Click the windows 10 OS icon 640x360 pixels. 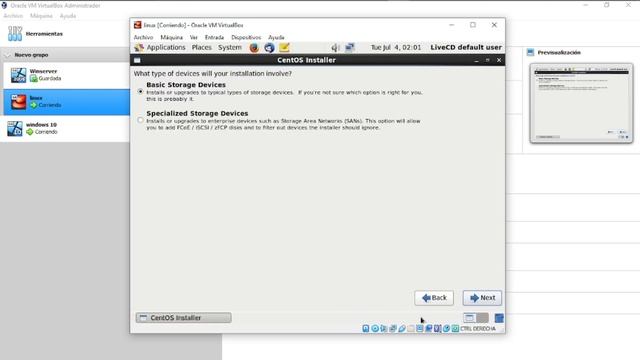(x=15, y=129)
